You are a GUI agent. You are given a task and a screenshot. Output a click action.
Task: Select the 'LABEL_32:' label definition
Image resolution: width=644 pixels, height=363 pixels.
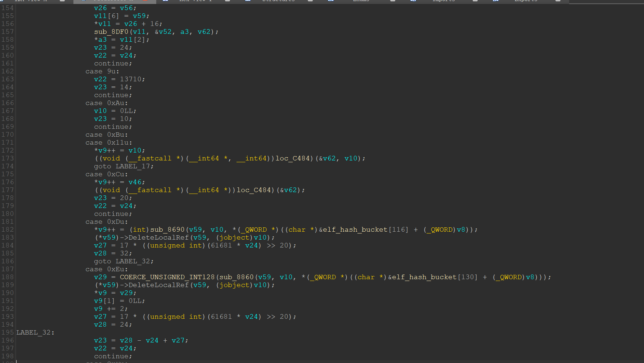(35, 332)
